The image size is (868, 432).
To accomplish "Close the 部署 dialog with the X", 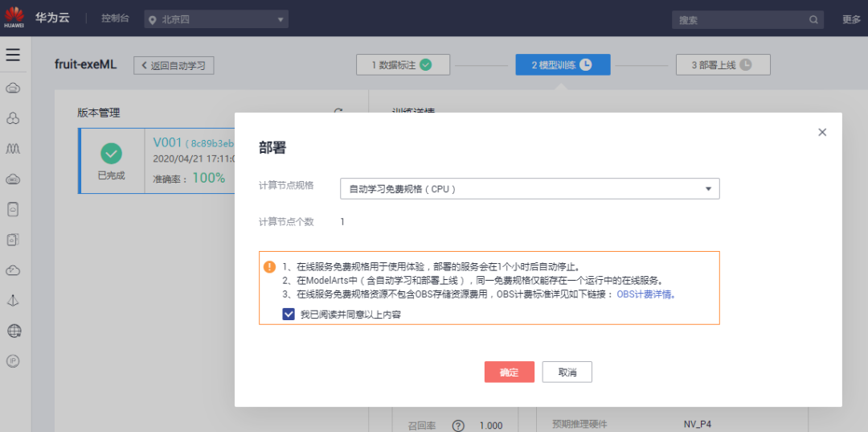I will 822,132.
